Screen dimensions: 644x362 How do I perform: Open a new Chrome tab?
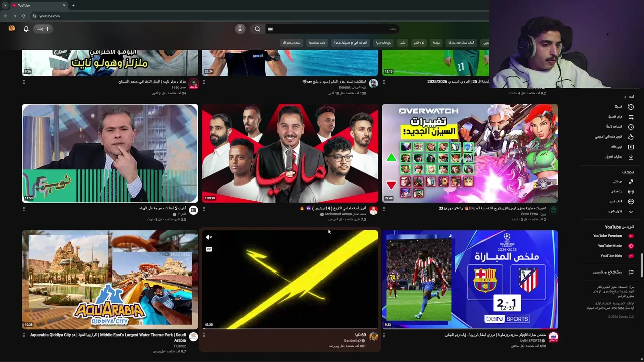click(x=73, y=5)
